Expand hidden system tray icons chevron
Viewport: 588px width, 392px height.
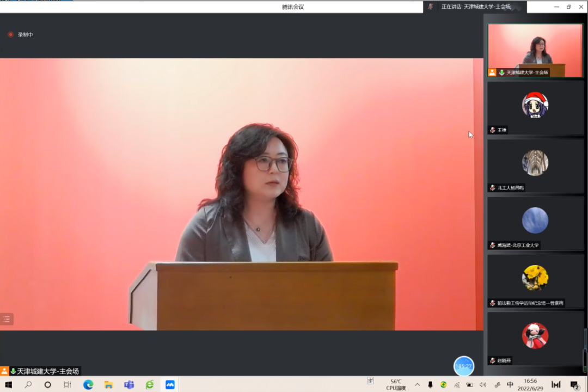click(418, 384)
